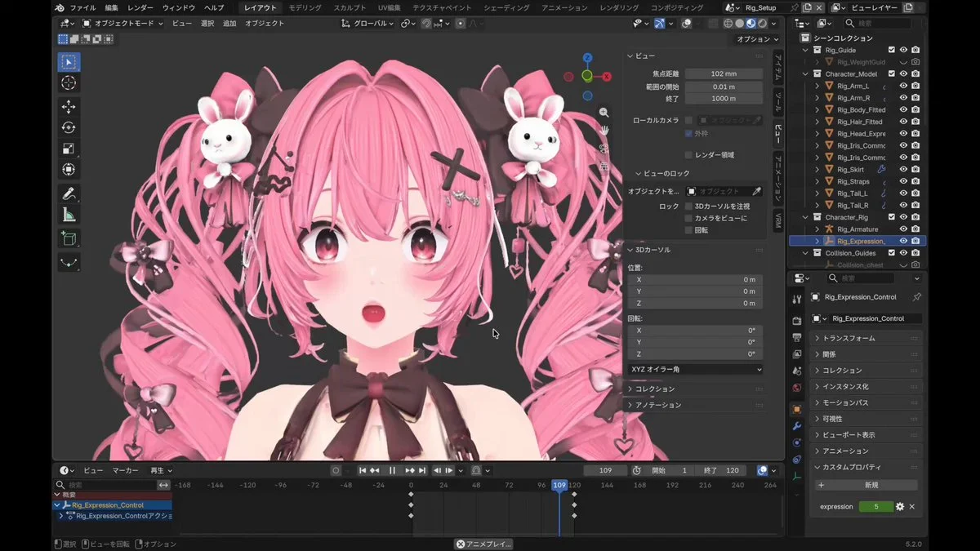
Task: Open the ファイル menu
Action: click(82, 7)
